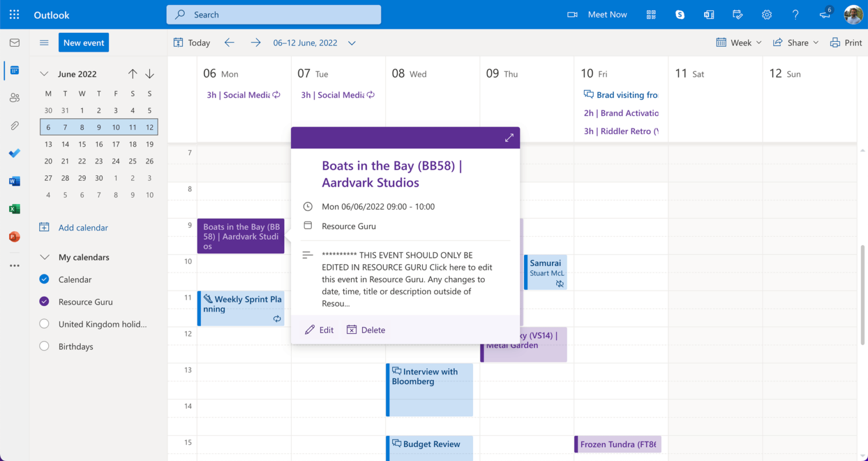Open the app launcher waffle icon
Screen dimensions: 868x461
[x=14, y=15]
